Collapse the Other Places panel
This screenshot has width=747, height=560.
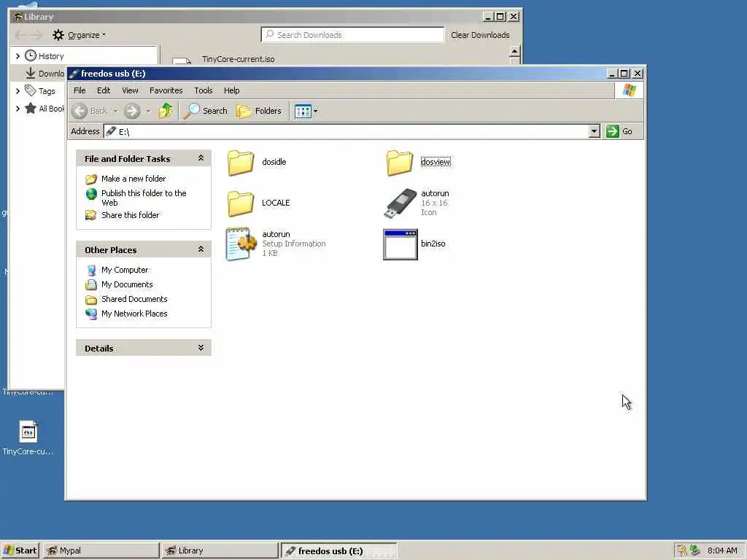pyautogui.click(x=201, y=249)
